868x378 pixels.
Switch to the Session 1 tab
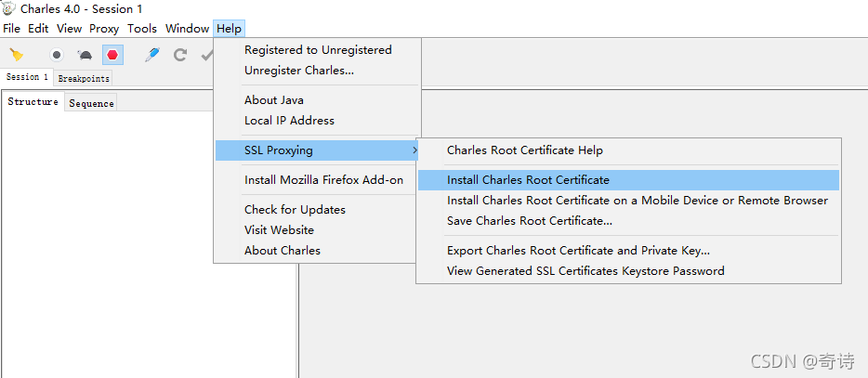(x=27, y=77)
